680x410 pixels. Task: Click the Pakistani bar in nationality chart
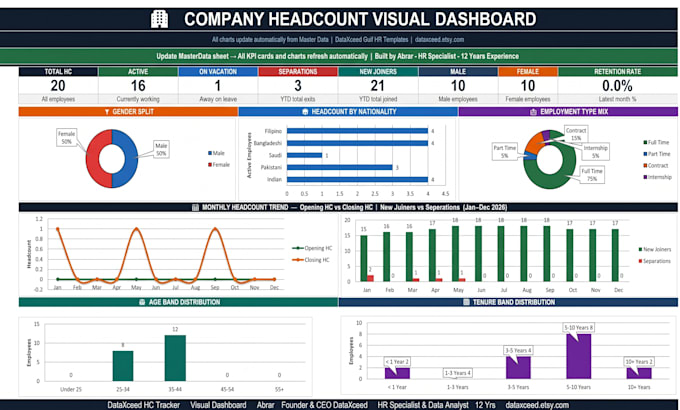[x=340, y=167]
